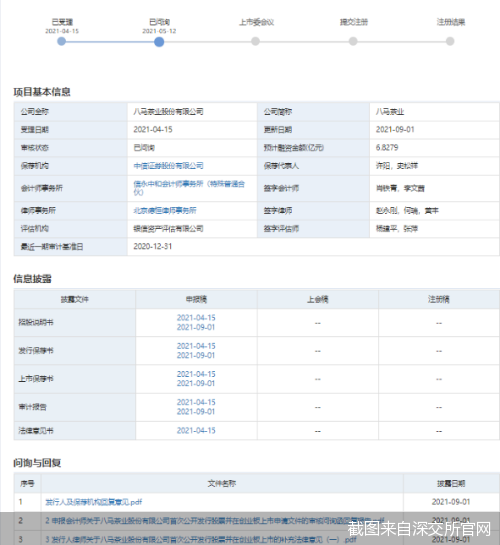Image resolution: width=500 pixels, height=545 pixels.
Task: Click the 已问询 timeline node
Action: click(x=159, y=42)
